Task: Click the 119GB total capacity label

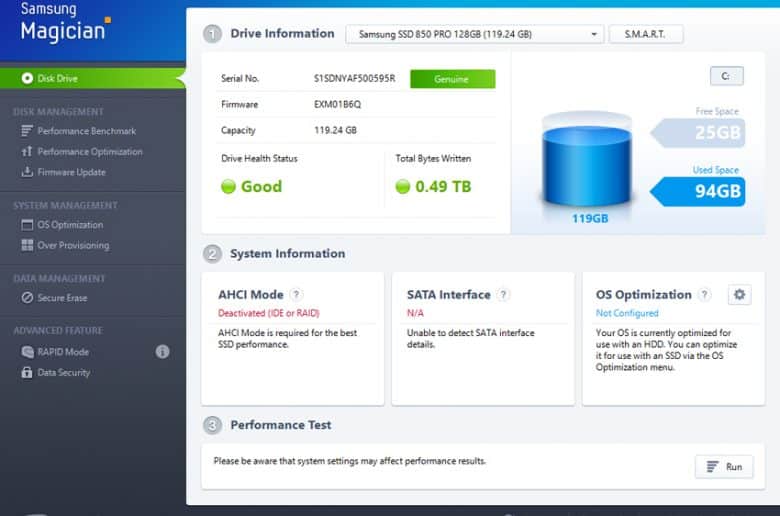Action: coord(590,218)
